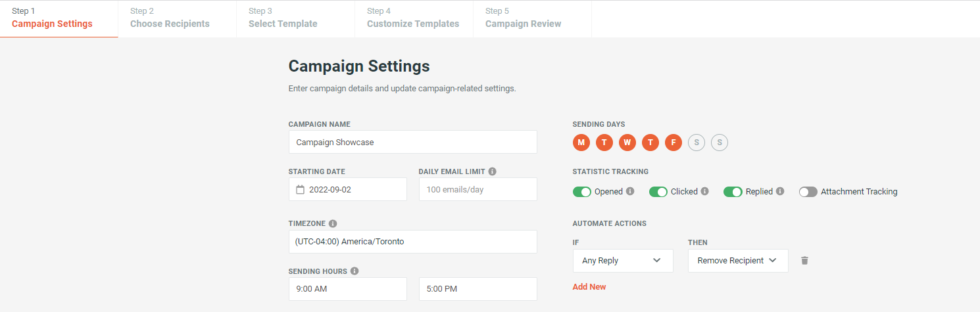980x312 pixels.
Task: Click the Campaign Settings heading
Action: (359, 66)
